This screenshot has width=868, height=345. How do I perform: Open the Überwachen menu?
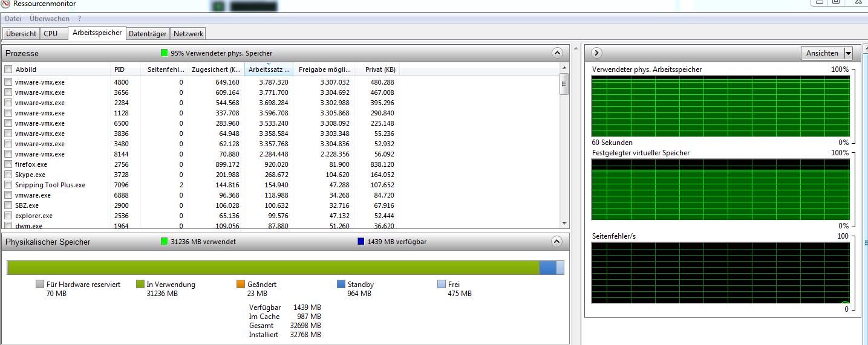pos(50,19)
